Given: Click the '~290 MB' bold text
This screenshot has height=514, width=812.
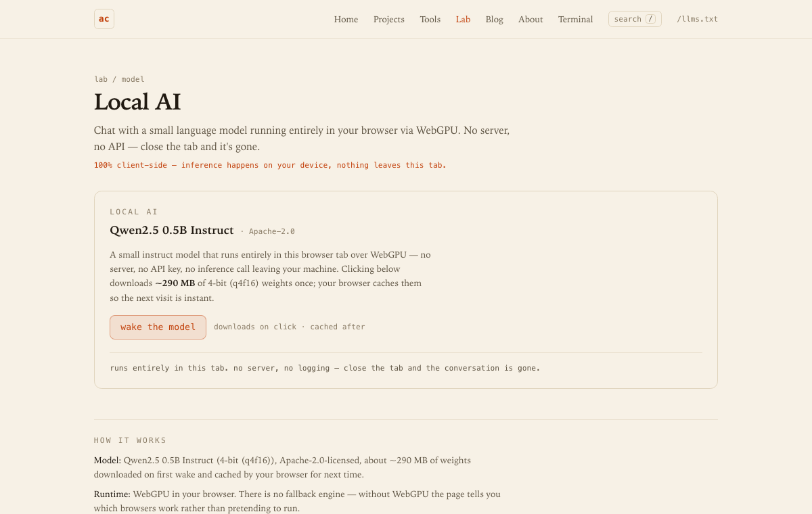Looking at the screenshot, I should coord(175,283).
